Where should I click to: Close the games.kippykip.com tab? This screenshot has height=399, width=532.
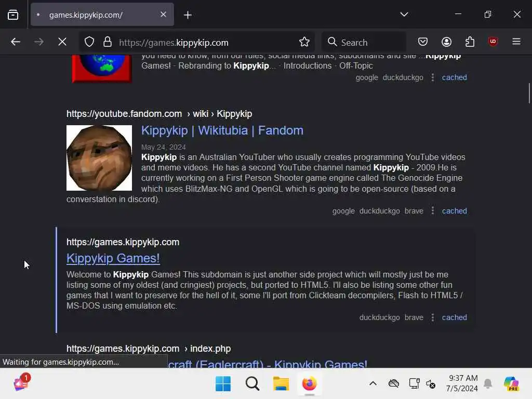pos(163,14)
